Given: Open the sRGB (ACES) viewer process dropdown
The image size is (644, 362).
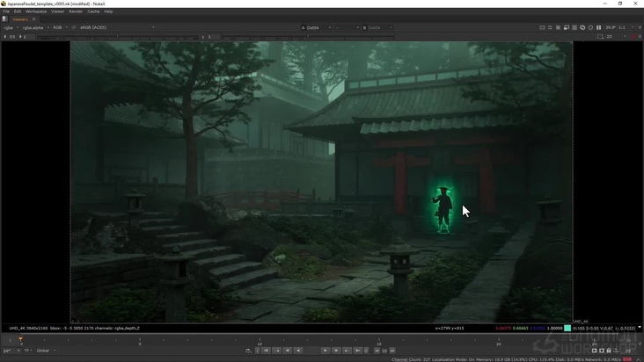Looking at the screenshot, I should [x=117, y=27].
